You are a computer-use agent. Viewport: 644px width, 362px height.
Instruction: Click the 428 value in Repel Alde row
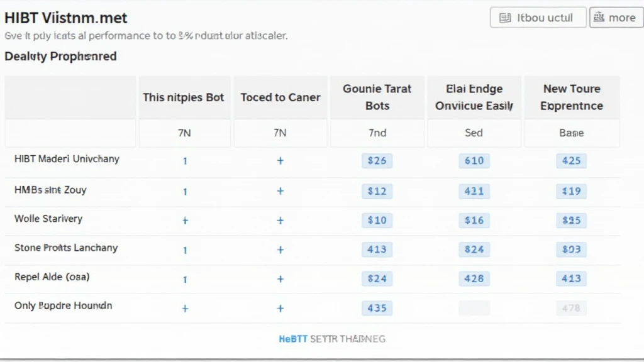click(474, 279)
